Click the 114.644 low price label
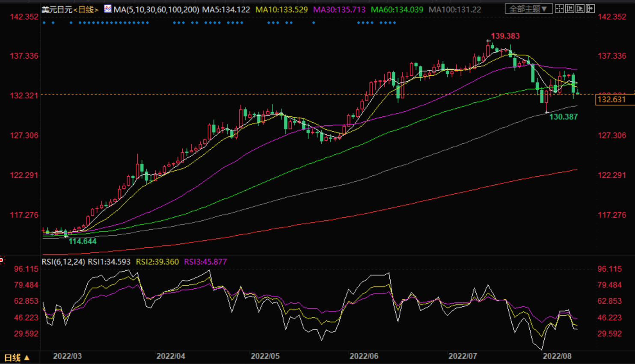The width and height of the screenshot is (635, 364). click(x=83, y=241)
